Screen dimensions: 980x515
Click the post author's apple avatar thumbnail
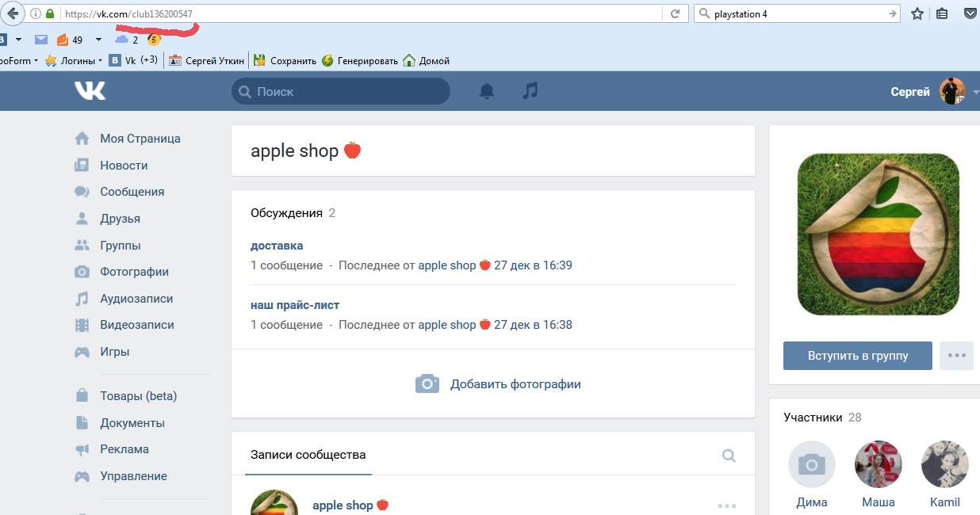pos(274,502)
